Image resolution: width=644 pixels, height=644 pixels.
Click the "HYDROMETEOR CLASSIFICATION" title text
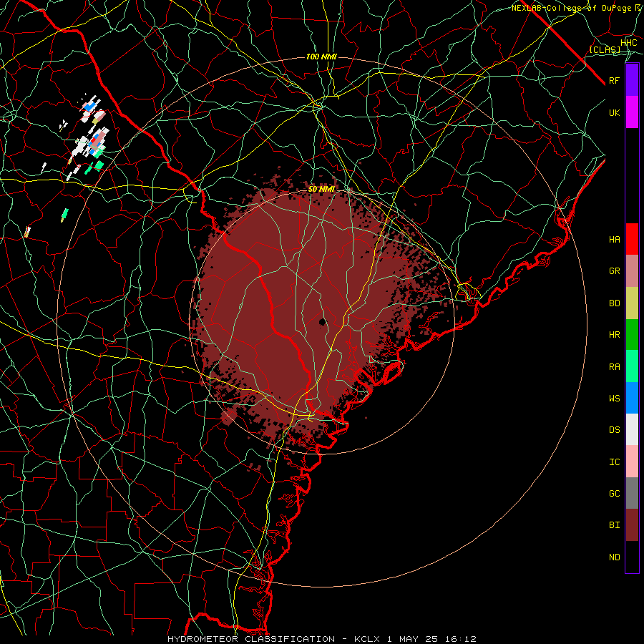click(x=251, y=639)
